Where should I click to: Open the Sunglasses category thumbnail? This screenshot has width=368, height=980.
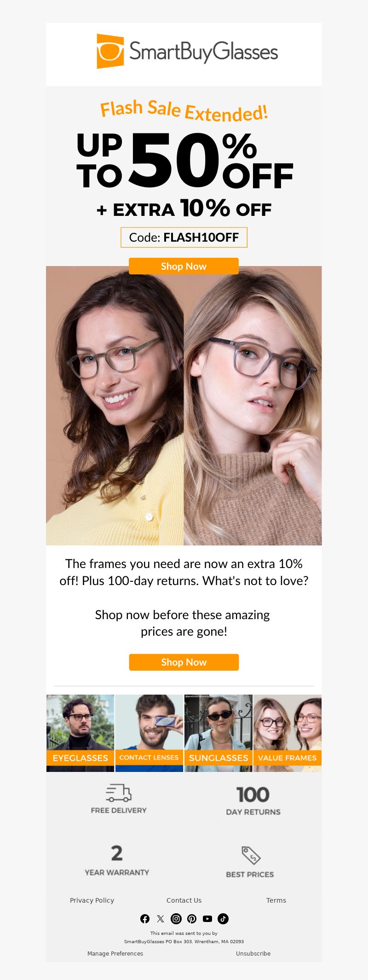[x=218, y=733]
